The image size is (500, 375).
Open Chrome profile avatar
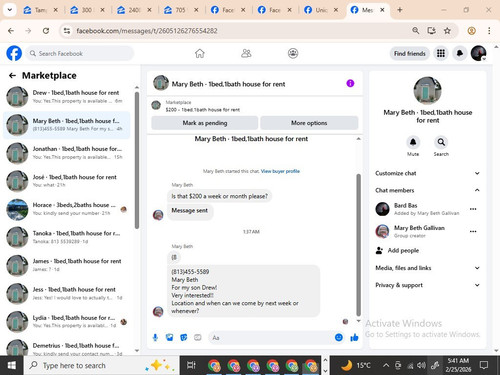[471, 31]
